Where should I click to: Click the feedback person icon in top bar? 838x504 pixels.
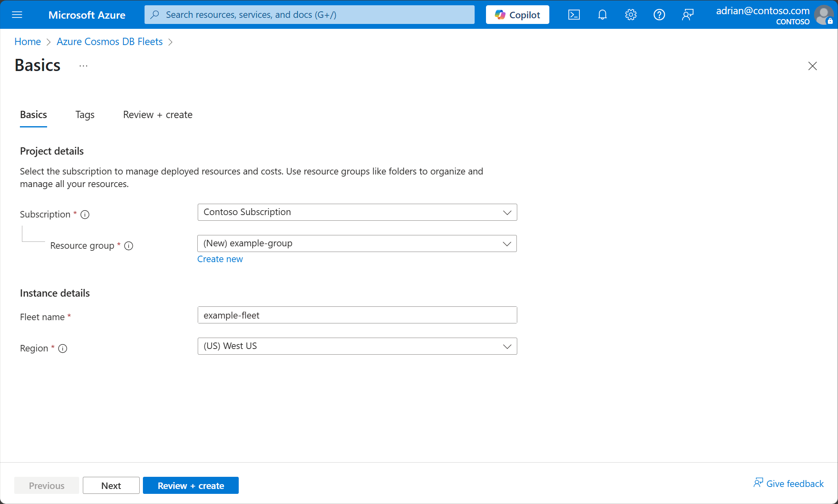click(688, 15)
